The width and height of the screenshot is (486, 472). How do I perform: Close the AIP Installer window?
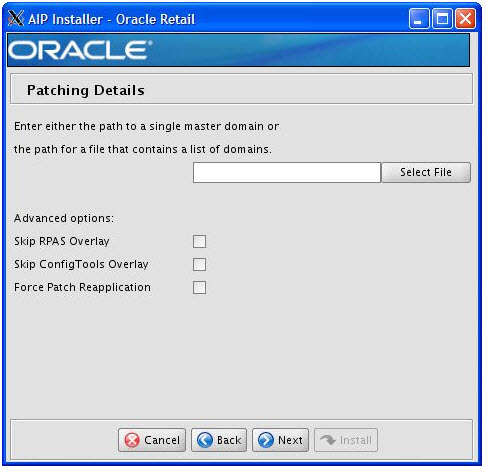click(465, 19)
